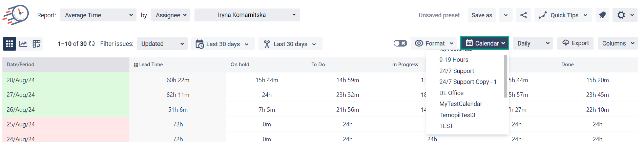Switch to grid table view
644x142 pixels.
tap(9, 44)
